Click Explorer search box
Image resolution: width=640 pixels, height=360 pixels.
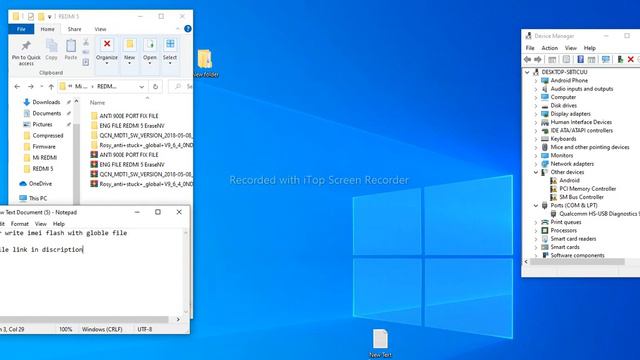180,87
